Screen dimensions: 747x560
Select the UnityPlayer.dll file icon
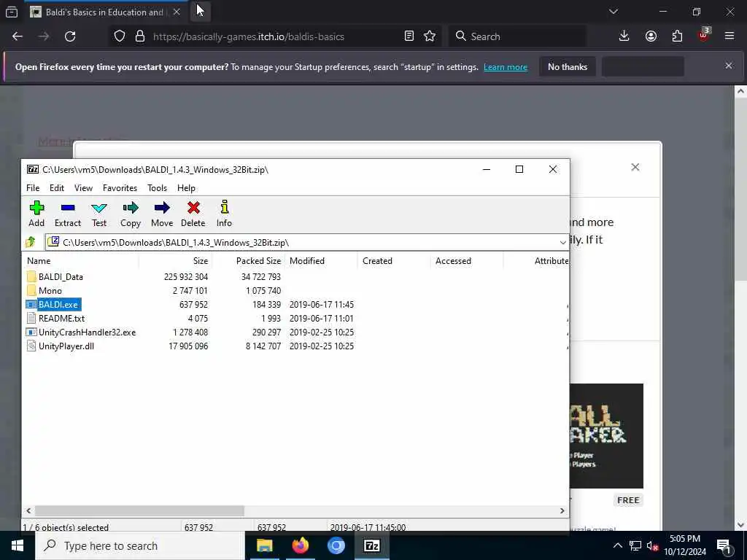click(x=31, y=346)
